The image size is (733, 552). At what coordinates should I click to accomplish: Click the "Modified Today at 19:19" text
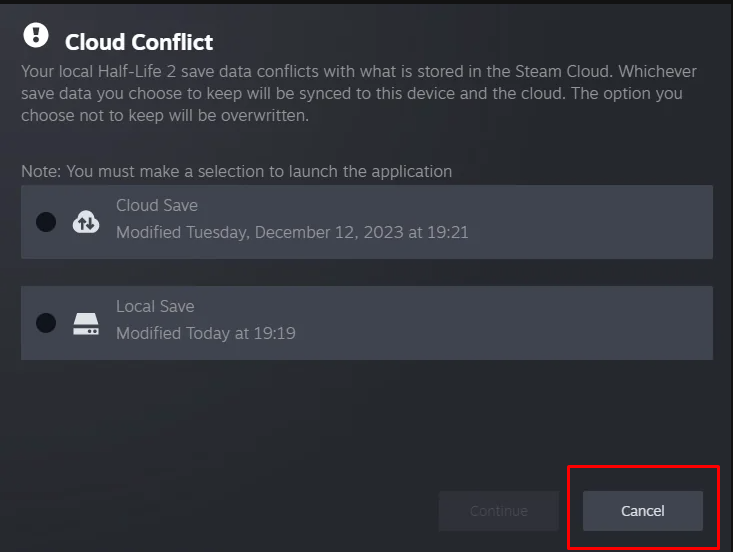(x=205, y=333)
